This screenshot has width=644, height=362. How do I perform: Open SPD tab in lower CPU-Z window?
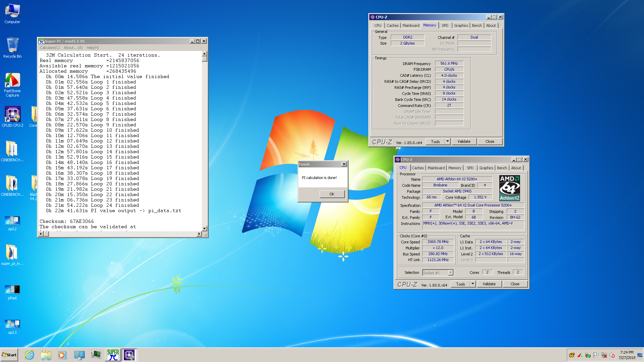point(470,168)
